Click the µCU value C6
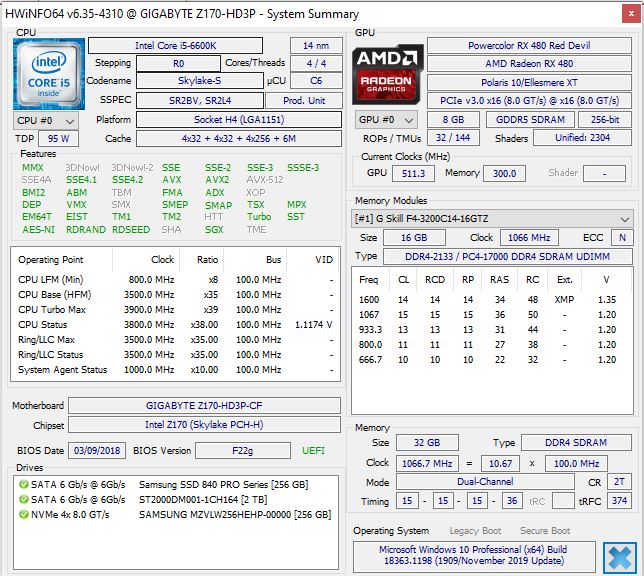This screenshot has width=644, height=576. [316, 81]
